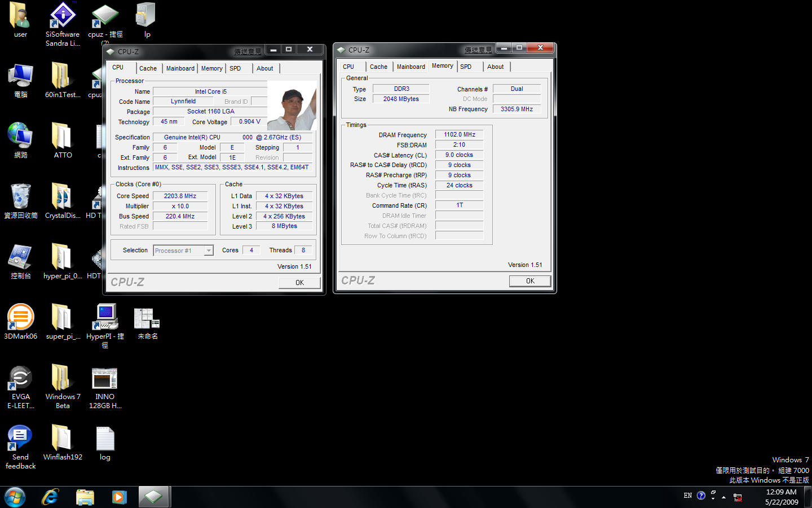The height and width of the screenshot is (508, 812).
Task: Click the Code Name value Lynnfield
Action: [183, 101]
